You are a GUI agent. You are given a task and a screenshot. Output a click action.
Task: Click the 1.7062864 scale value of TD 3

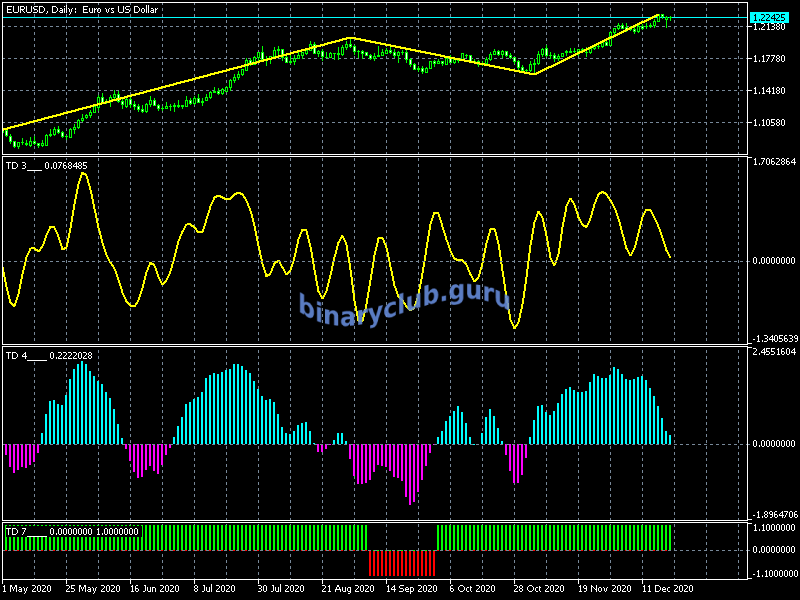tap(774, 162)
